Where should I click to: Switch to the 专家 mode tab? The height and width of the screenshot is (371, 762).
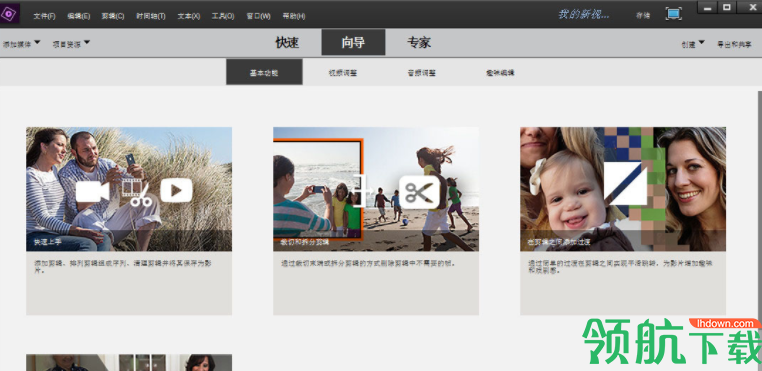(x=419, y=43)
